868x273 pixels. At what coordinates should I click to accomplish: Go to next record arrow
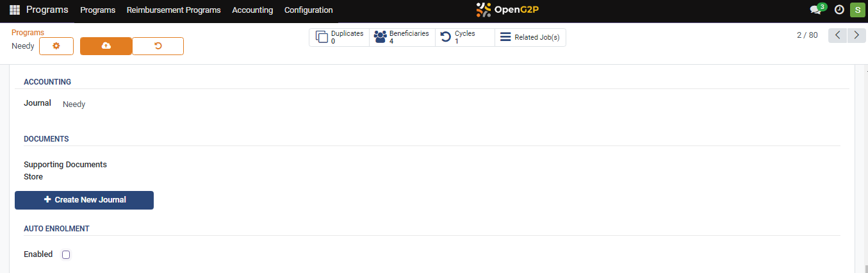pos(857,35)
